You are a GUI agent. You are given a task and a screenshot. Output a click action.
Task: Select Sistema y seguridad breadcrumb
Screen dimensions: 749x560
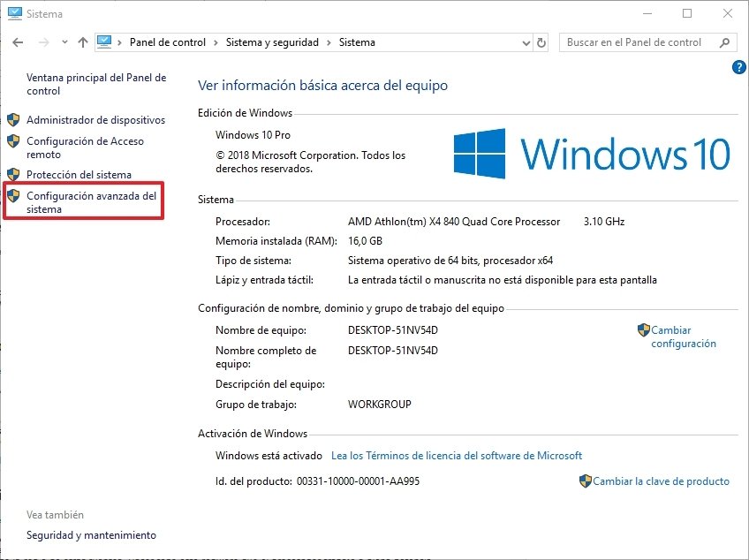272,42
